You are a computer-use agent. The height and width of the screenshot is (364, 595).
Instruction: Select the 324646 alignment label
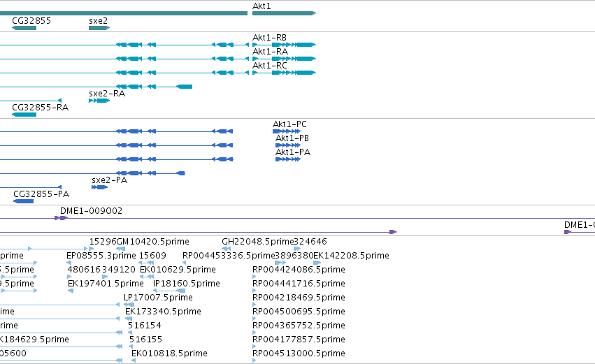point(310,242)
